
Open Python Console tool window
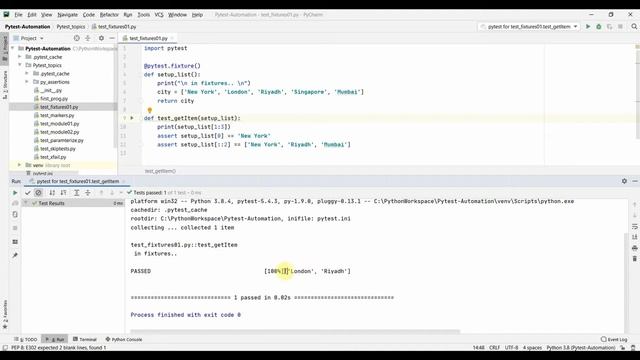click(124, 339)
